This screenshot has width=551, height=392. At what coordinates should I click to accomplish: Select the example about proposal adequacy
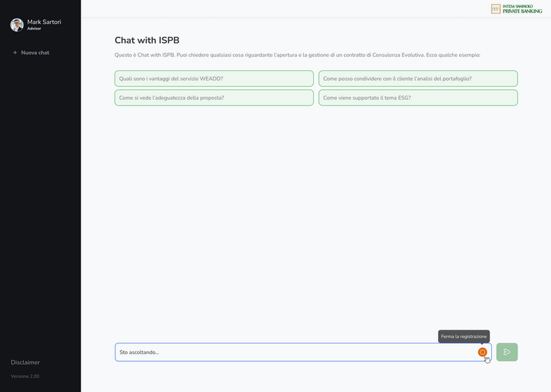click(x=214, y=98)
